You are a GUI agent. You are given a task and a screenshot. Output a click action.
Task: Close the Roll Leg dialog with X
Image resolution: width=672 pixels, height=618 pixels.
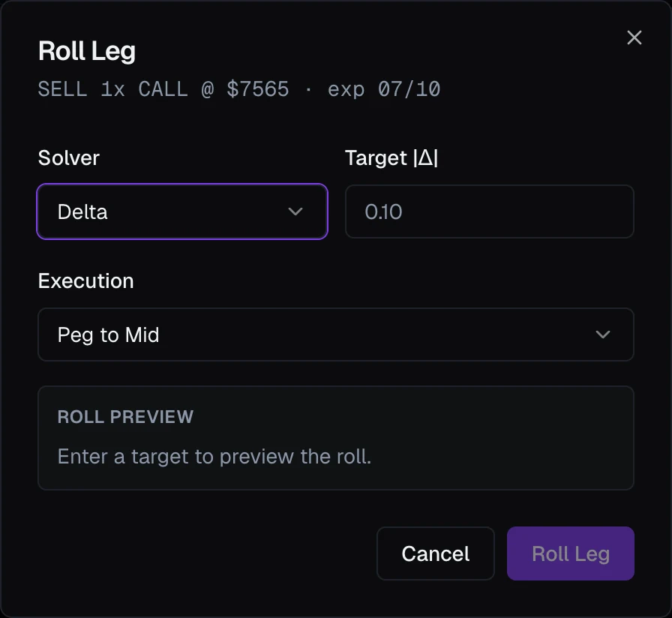[x=634, y=37]
